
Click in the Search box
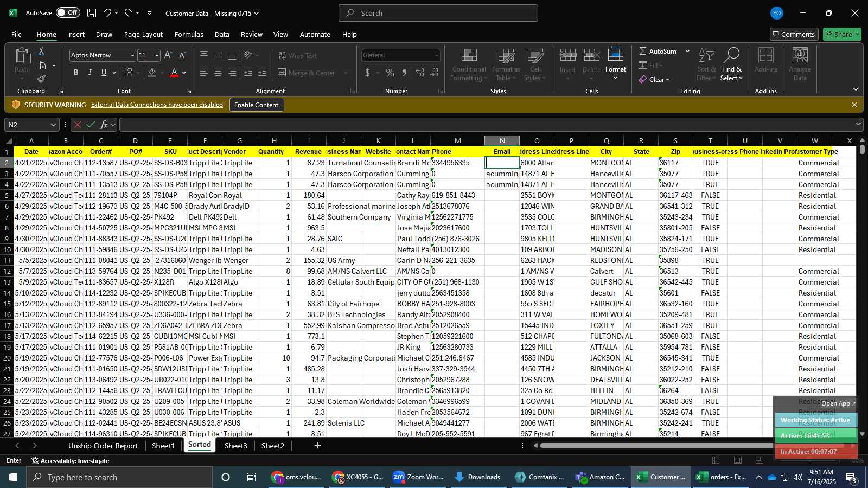[438, 13]
